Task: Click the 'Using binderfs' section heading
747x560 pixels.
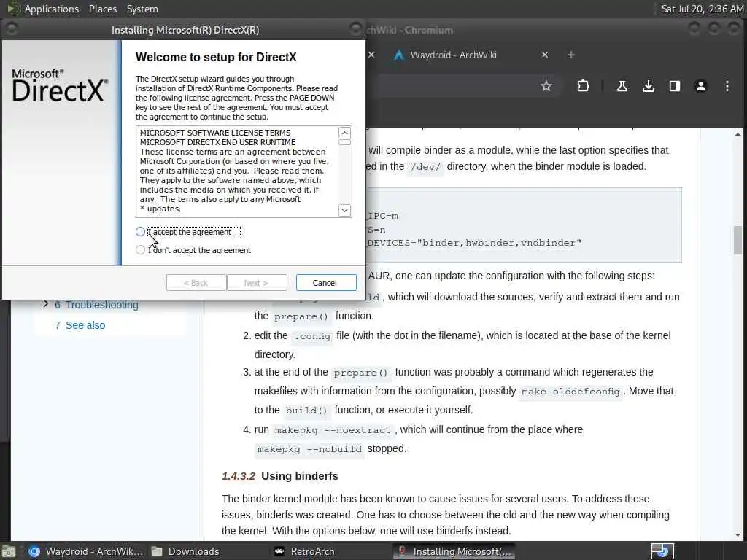Action: (x=300, y=476)
